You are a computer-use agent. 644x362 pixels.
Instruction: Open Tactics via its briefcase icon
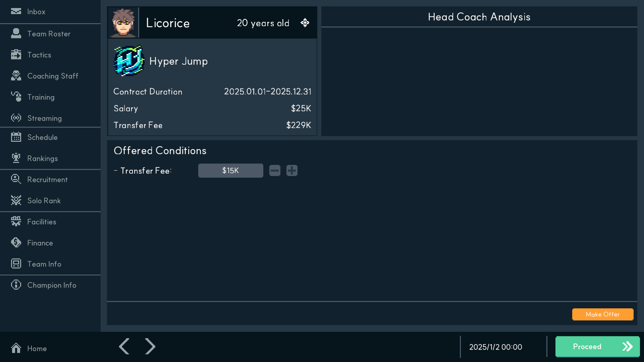point(16,55)
